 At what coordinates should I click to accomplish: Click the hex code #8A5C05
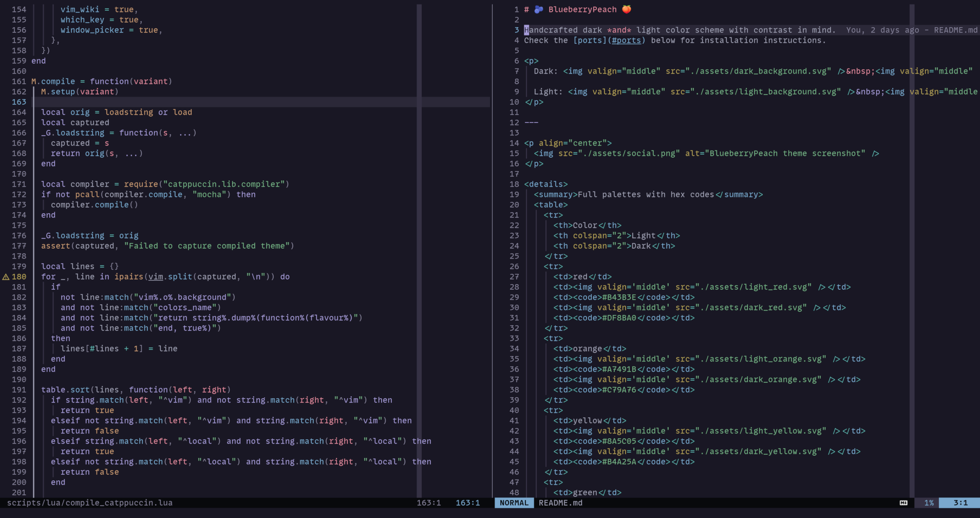(x=619, y=441)
